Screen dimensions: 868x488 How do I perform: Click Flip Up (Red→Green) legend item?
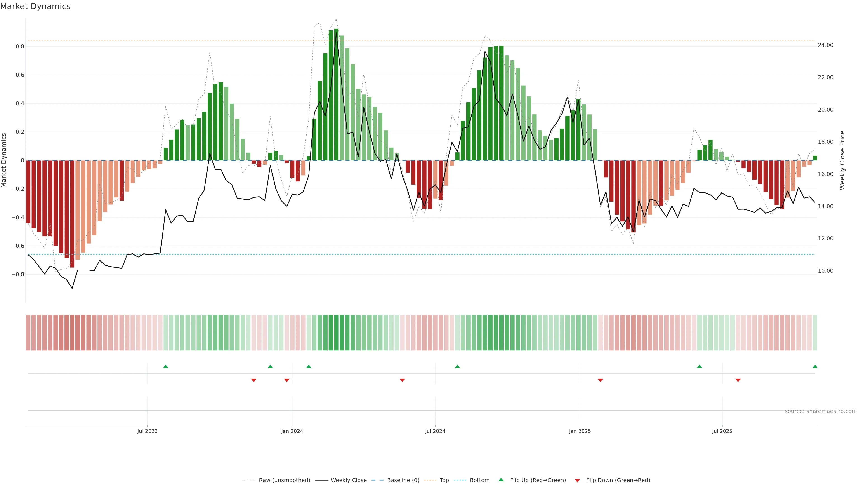538,480
